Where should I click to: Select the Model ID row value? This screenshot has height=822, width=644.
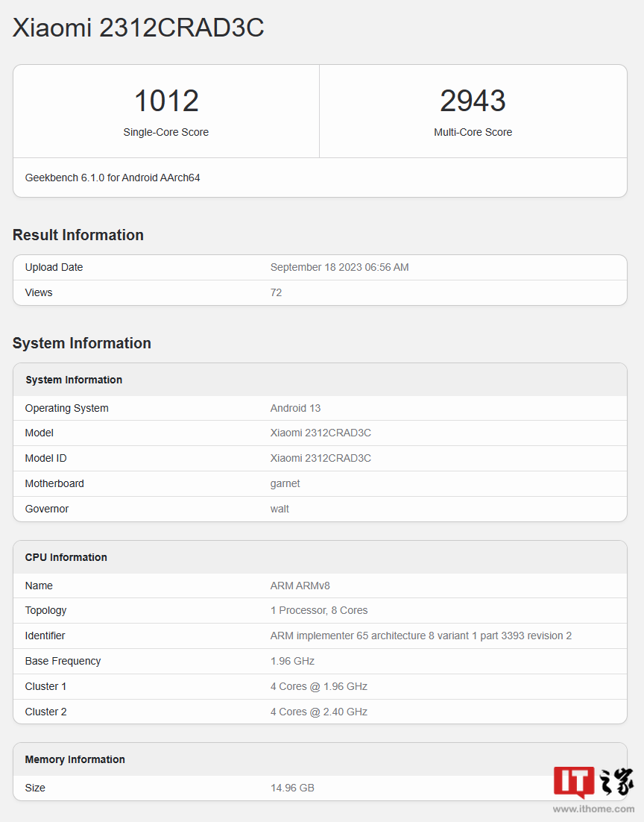click(321, 458)
